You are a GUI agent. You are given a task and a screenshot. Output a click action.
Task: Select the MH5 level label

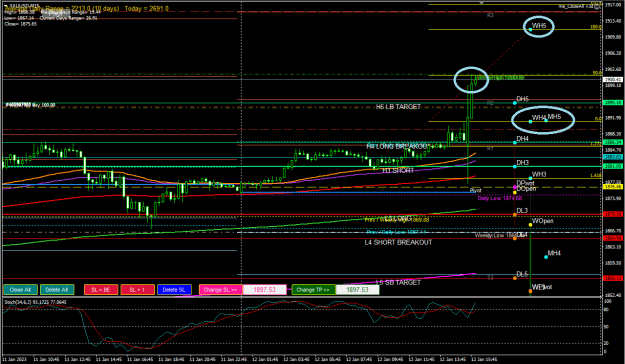(554, 117)
